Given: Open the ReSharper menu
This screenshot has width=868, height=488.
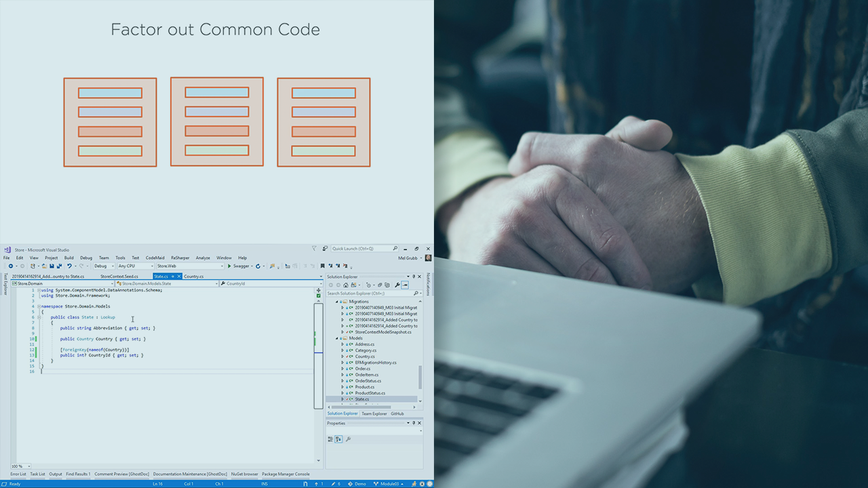Looking at the screenshot, I should coord(180,258).
